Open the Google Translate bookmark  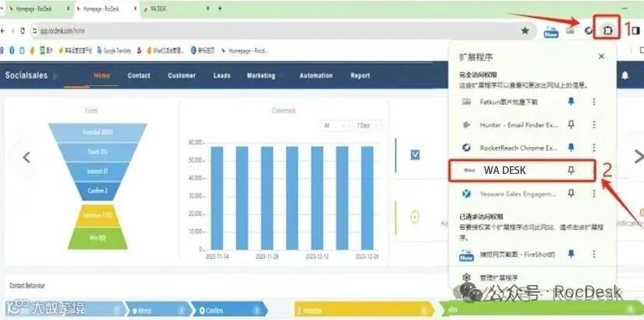(115, 51)
